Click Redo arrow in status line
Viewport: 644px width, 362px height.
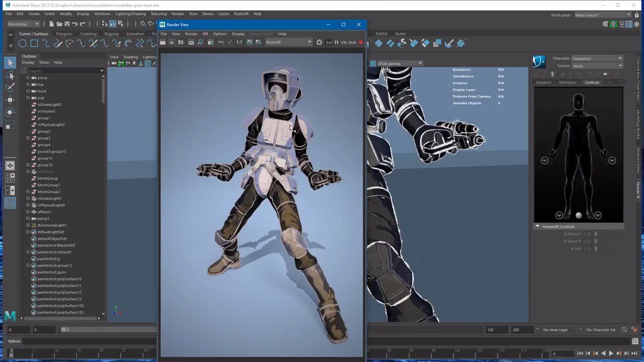[x=83, y=24]
